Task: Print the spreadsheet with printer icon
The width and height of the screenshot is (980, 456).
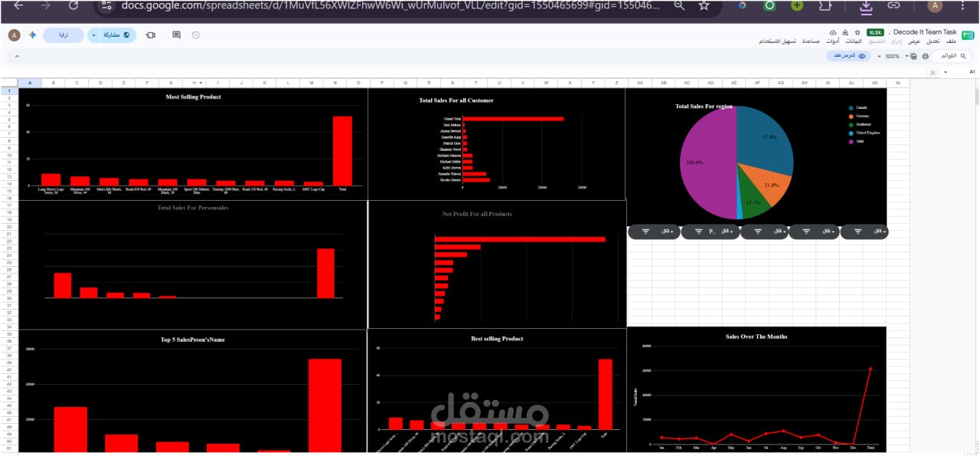Action: tap(925, 56)
